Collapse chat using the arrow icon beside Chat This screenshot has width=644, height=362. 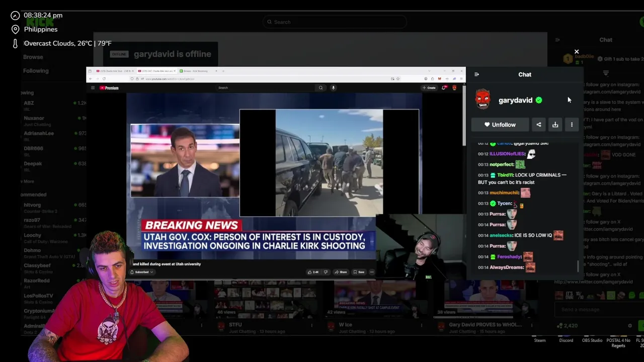[x=476, y=74]
